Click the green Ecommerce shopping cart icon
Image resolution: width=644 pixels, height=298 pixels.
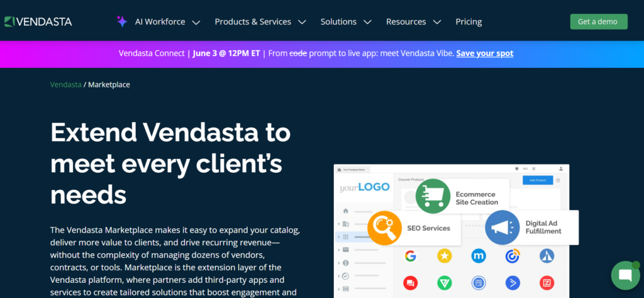(433, 196)
